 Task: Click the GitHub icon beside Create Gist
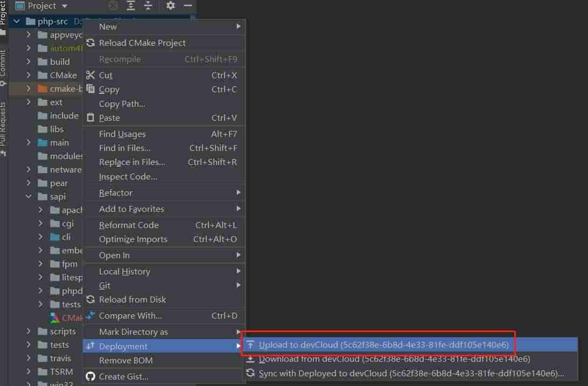90,376
